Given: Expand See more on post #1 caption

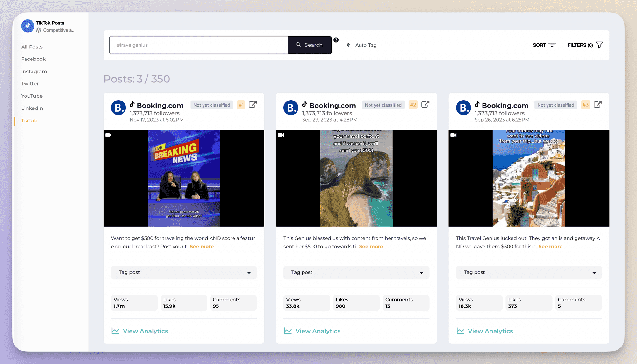Looking at the screenshot, I should 202,247.
